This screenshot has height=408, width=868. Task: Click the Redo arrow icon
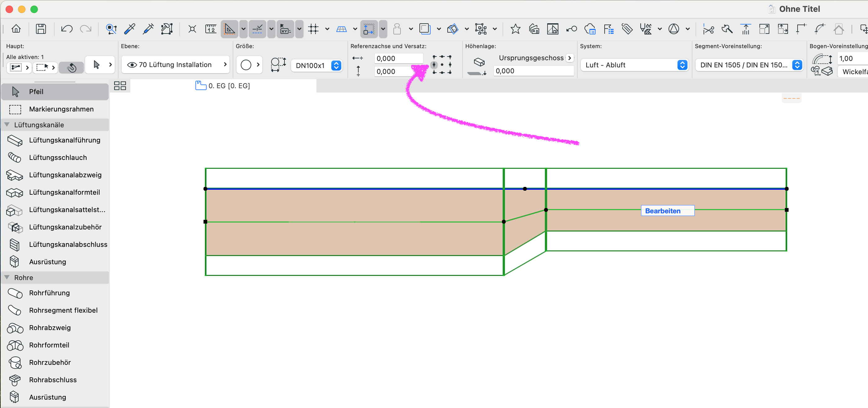click(86, 29)
